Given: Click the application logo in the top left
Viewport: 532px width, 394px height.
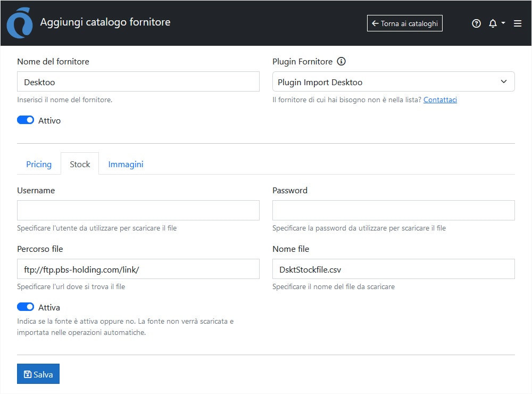Looking at the screenshot, I should tap(19, 23).
